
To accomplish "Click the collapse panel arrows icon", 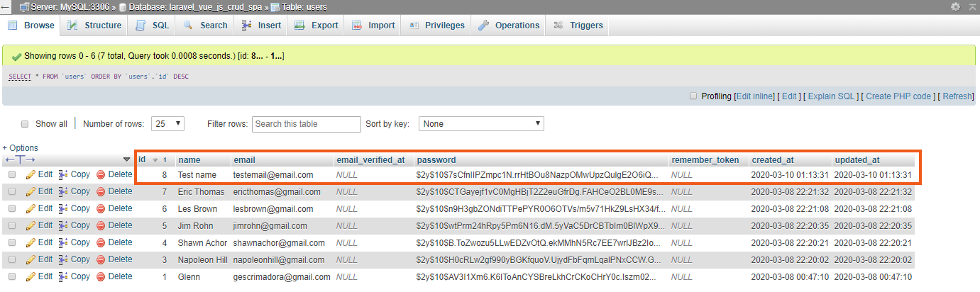I will point(971,6).
